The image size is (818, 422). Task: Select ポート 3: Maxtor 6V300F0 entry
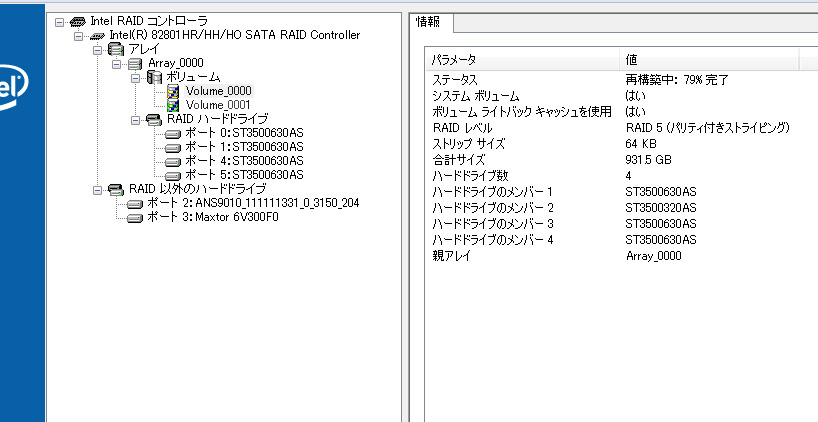coord(212,217)
